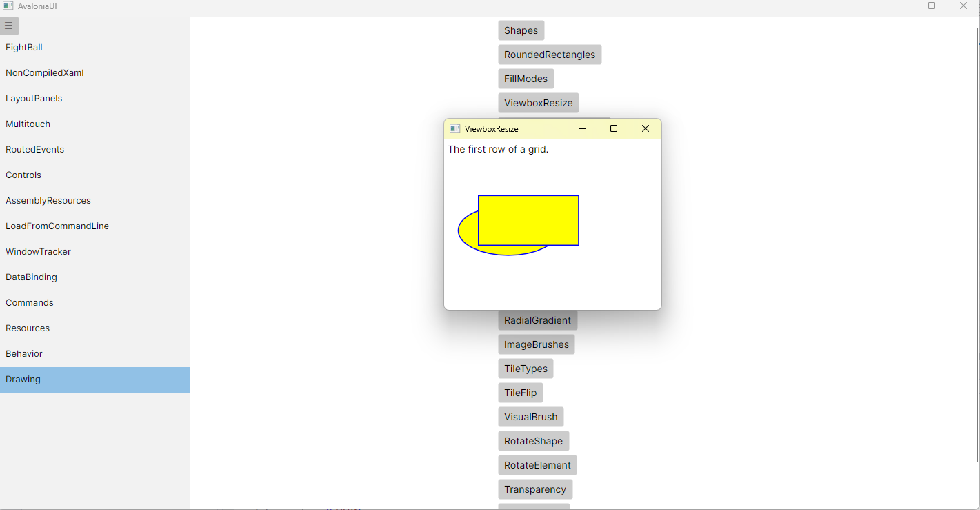The image size is (980, 510).
Task: Open the Multitouch page
Action: tap(95, 124)
